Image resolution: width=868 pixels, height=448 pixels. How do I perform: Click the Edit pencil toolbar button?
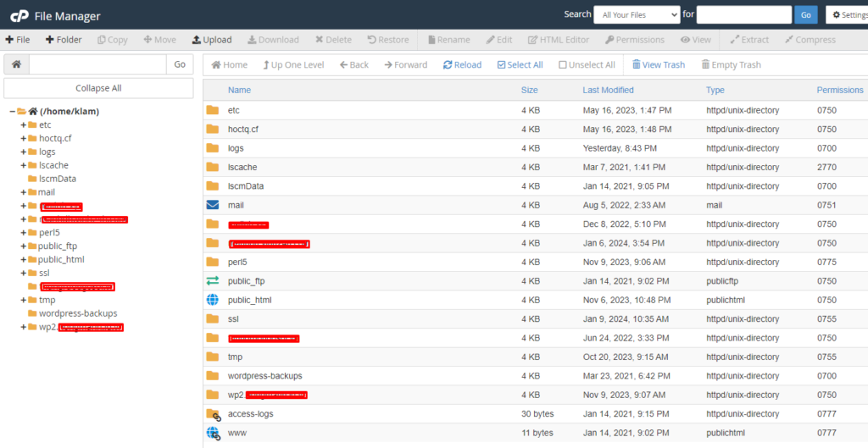[499, 40]
